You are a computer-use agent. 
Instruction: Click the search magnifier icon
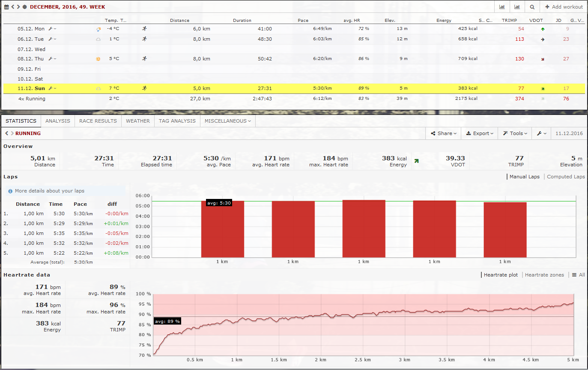[532, 7]
